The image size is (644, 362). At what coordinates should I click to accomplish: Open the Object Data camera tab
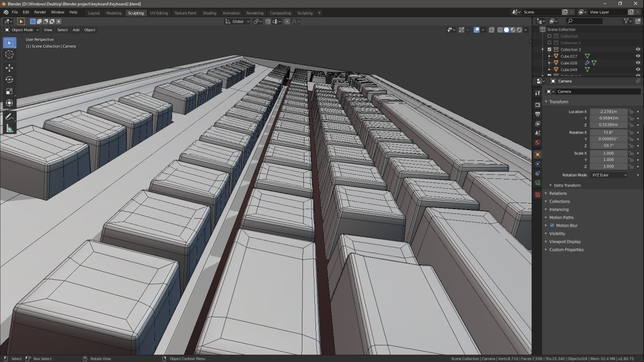tap(537, 183)
